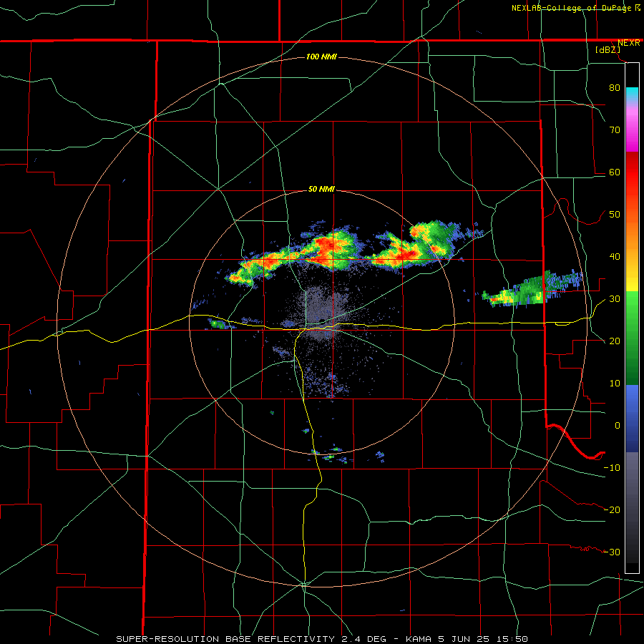Select the -10 value on dBZ scale
The image size is (644, 644).
click(612, 468)
